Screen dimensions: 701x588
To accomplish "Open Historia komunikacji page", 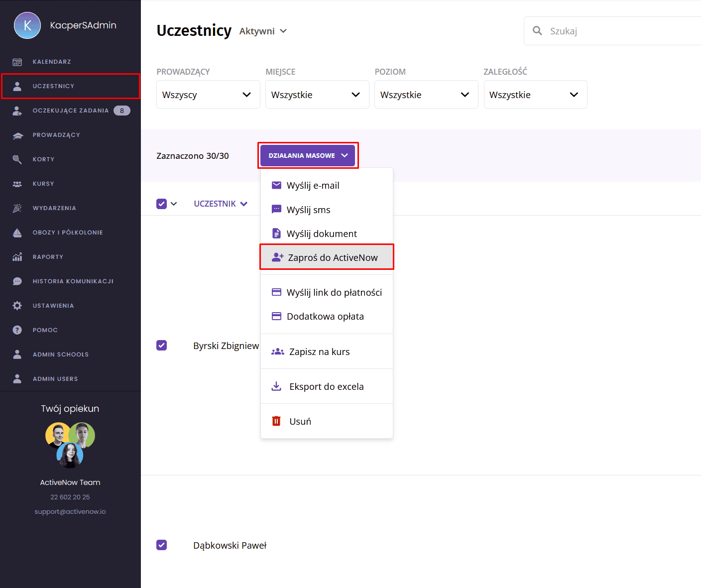I will pos(70,281).
